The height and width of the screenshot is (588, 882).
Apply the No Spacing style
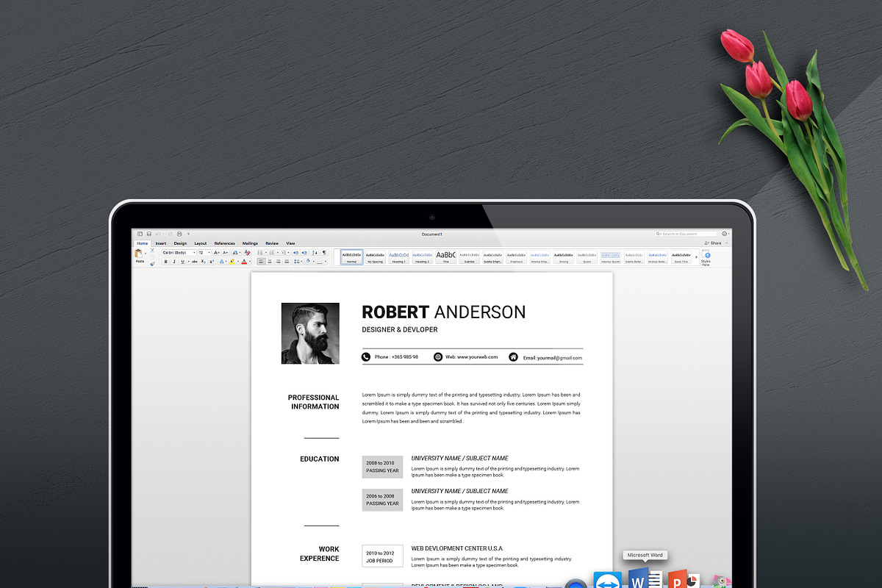[x=375, y=257]
